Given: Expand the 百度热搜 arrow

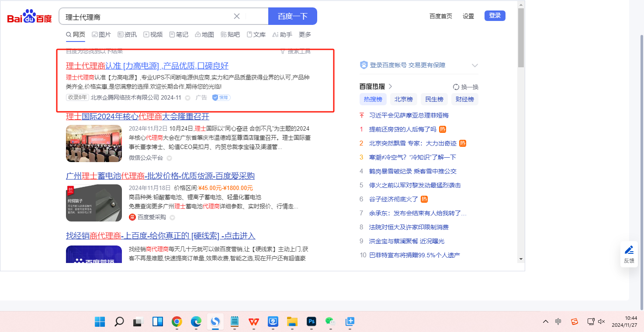Looking at the screenshot, I should (391, 86).
